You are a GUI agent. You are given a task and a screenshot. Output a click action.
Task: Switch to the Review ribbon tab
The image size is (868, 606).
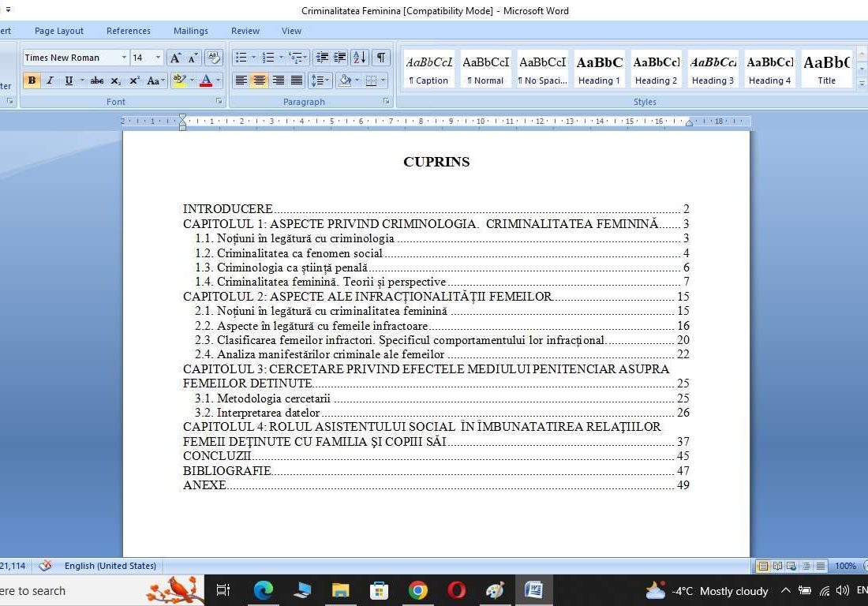click(245, 31)
